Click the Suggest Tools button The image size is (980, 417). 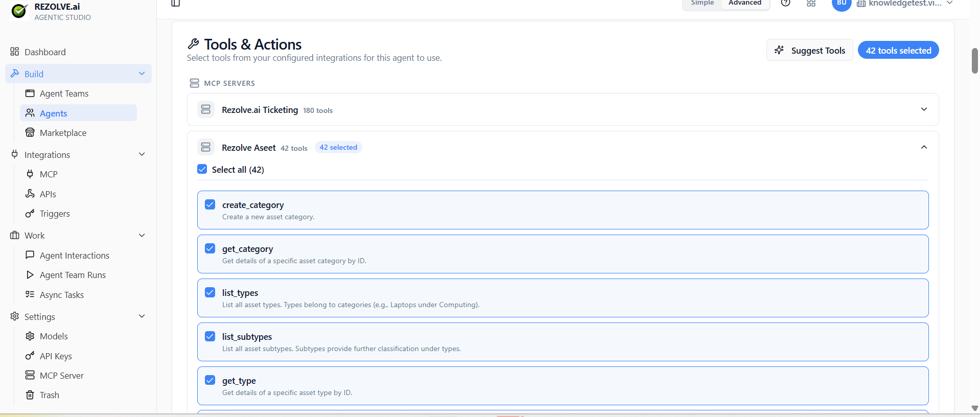click(810, 50)
